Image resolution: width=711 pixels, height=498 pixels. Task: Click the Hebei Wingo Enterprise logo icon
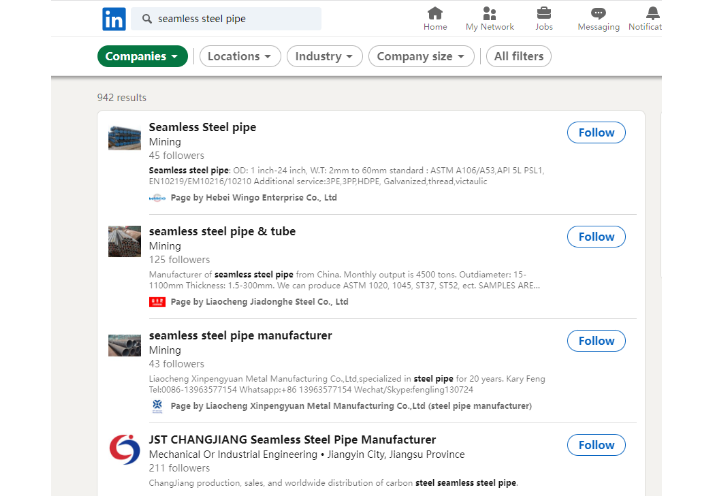(x=157, y=198)
